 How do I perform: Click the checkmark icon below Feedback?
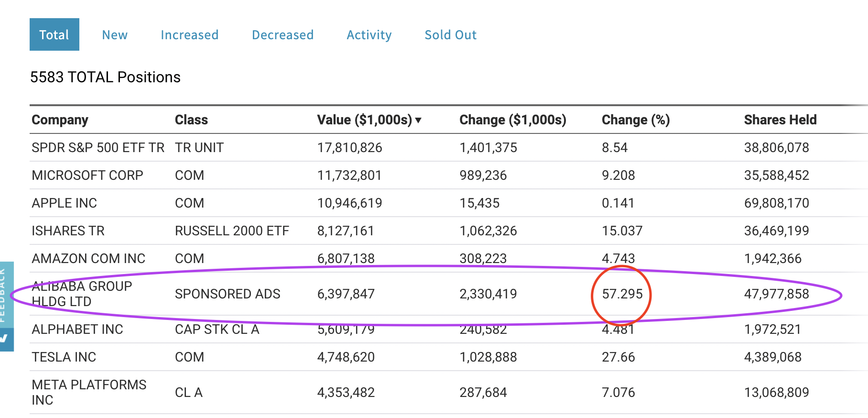point(5,339)
